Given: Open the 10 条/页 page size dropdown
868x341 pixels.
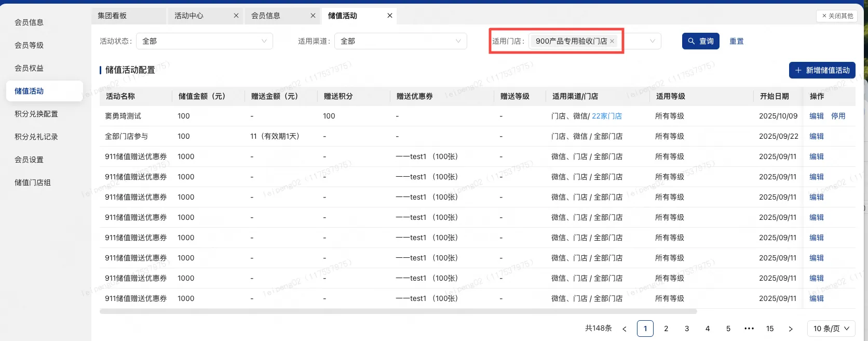Looking at the screenshot, I should (831, 329).
